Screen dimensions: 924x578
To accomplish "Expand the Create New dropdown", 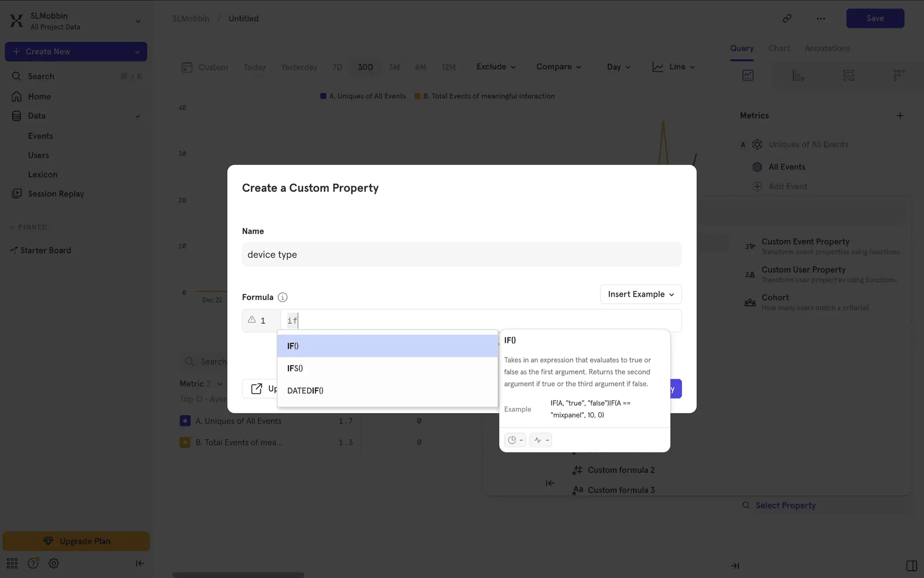I will click(137, 52).
